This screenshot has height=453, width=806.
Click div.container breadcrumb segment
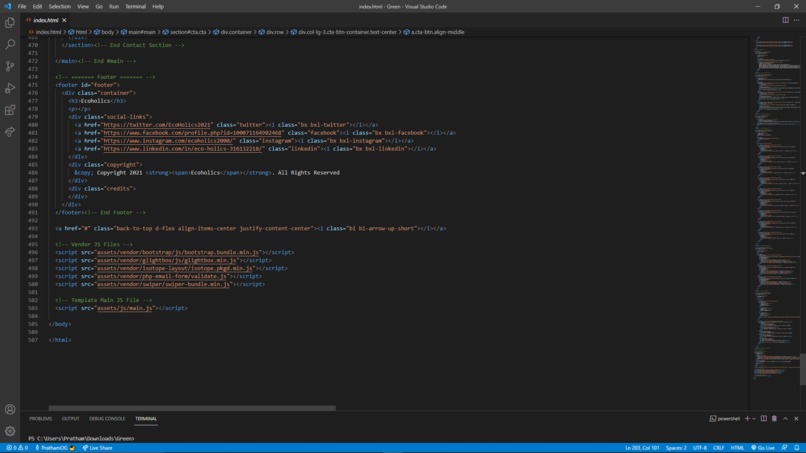point(236,32)
